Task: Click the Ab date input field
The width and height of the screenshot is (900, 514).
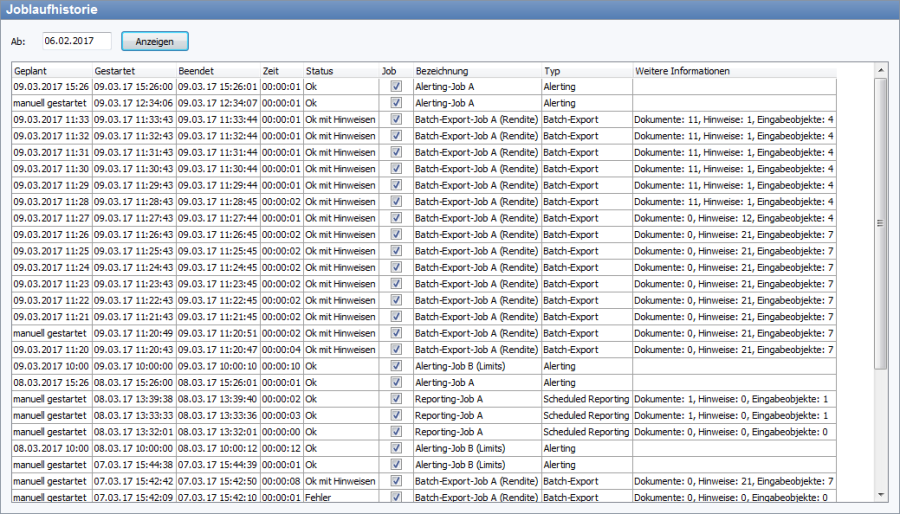Action: click(x=76, y=42)
